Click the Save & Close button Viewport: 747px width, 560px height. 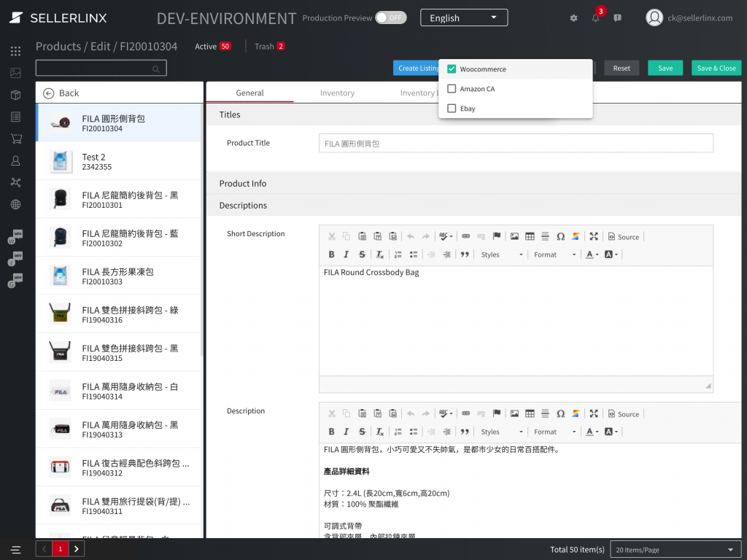[x=716, y=68]
